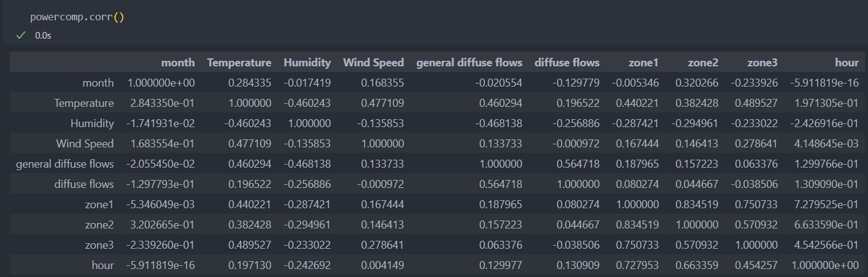Screen dimensions: 868x277
Task: Click the 0.0s execution time label
Action: point(43,36)
